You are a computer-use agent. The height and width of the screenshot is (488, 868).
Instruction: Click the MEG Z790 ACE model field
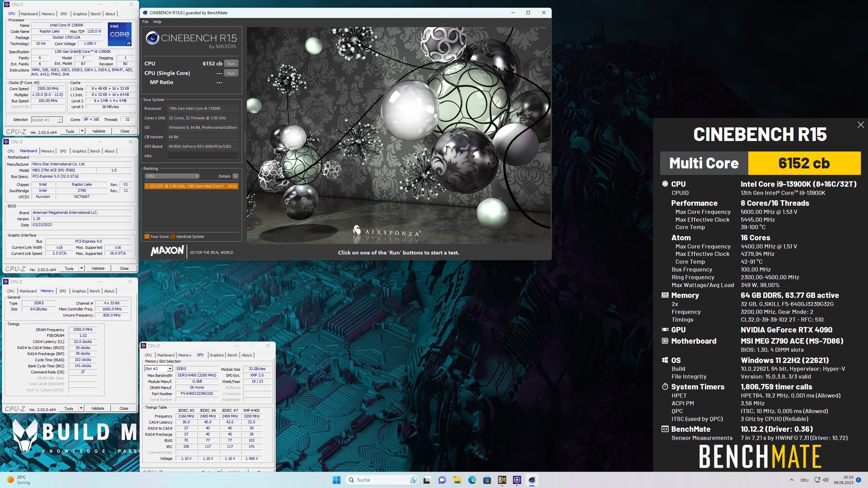tap(64, 170)
